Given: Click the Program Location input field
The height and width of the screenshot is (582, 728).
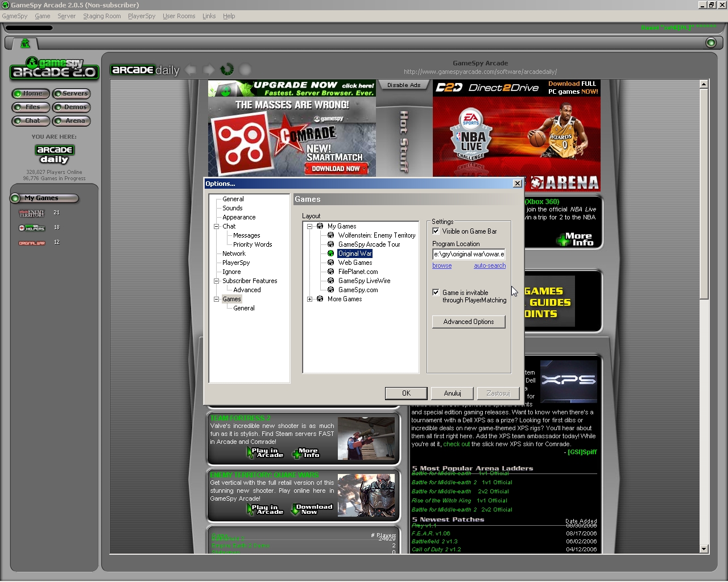Looking at the screenshot, I should tap(469, 254).
